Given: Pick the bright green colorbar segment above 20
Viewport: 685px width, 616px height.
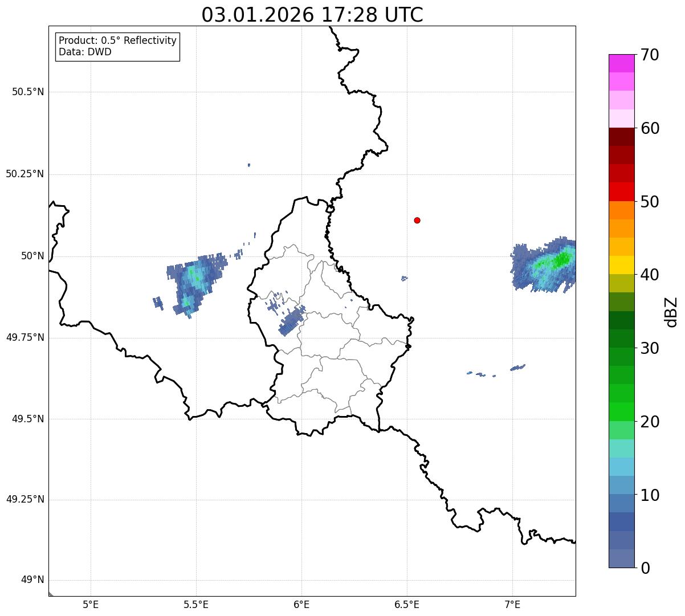Looking at the screenshot, I should tap(622, 411).
